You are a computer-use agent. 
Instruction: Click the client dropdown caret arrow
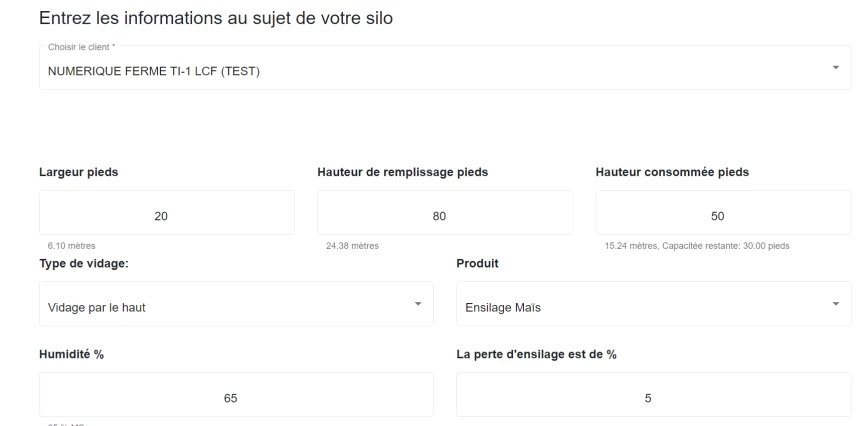tap(835, 68)
